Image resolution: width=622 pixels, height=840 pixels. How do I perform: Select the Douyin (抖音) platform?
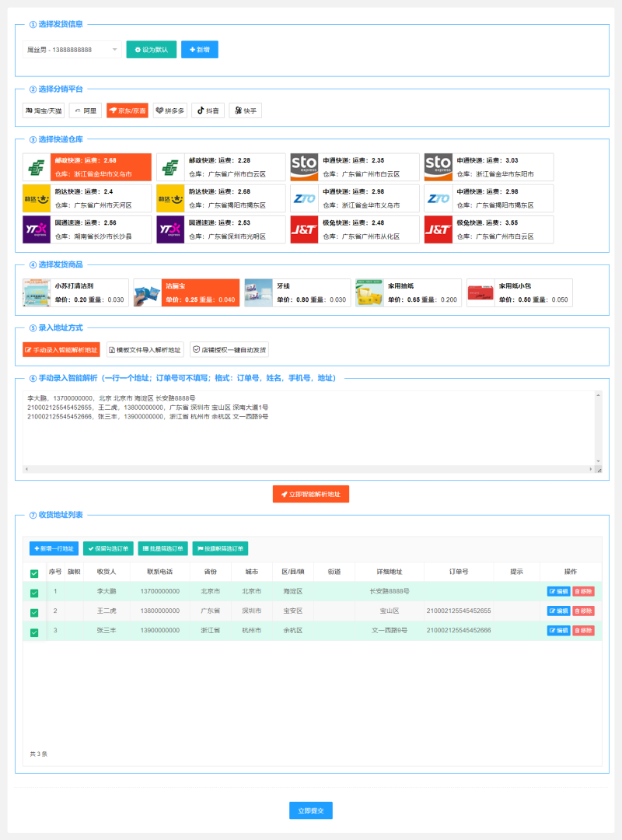pos(208,110)
